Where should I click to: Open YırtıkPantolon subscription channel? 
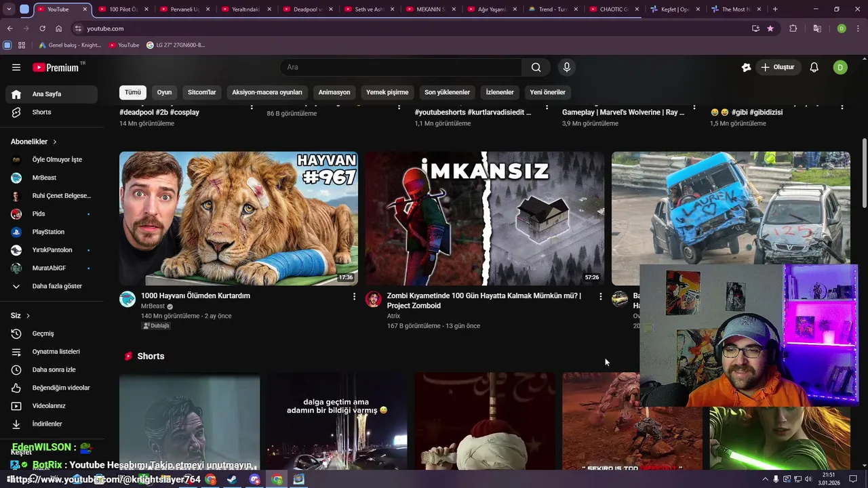(x=52, y=250)
